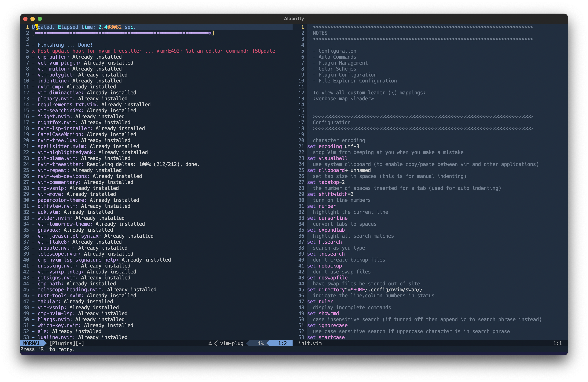The width and height of the screenshot is (588, 382).
Task: Select the rust-tools.nvim plugin row
Action: pyautogui.click(x=84, y=296)
